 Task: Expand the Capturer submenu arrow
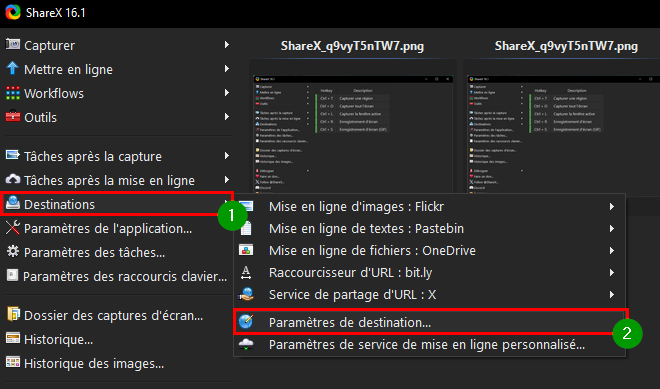(227, 44)
